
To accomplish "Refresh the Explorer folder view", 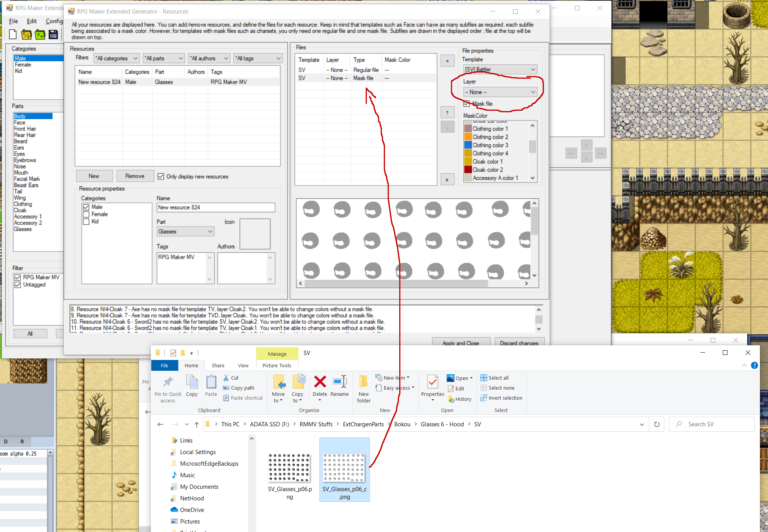I will 657,424.
